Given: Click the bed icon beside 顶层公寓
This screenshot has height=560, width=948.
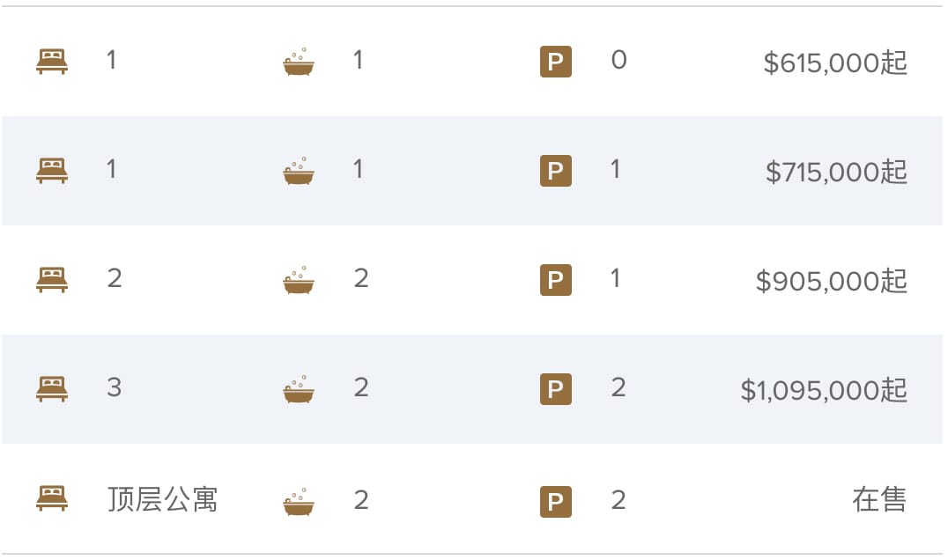Looking at the screenshot, I should (52, 498).
